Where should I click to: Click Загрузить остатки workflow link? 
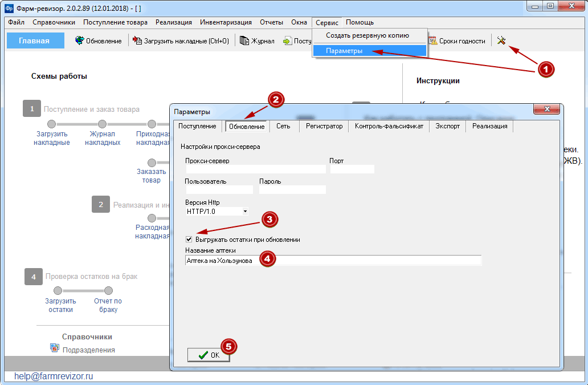(x=60, y=305)
